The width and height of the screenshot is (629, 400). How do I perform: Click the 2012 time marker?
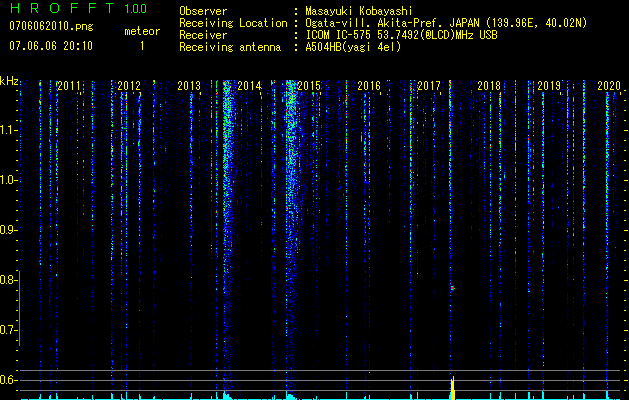click(x=129, y=86)
